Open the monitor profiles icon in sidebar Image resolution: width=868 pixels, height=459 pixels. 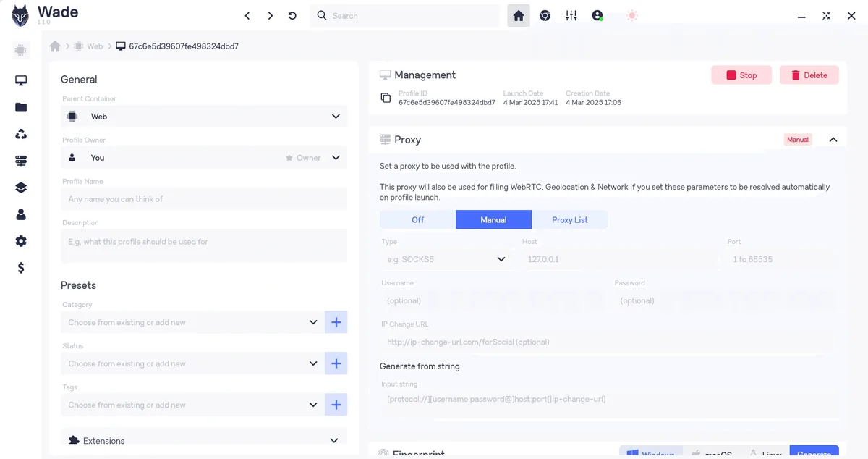coord(21,81)
